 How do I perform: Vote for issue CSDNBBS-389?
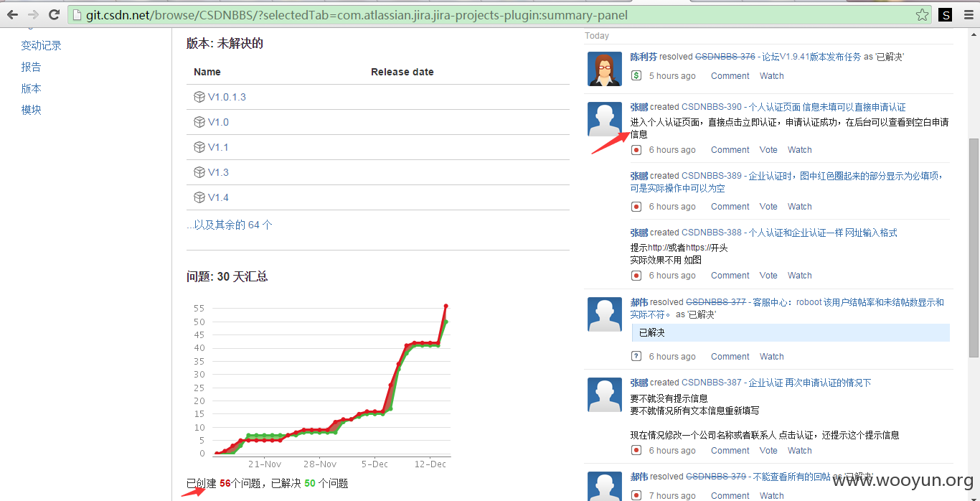pos(768,207)
